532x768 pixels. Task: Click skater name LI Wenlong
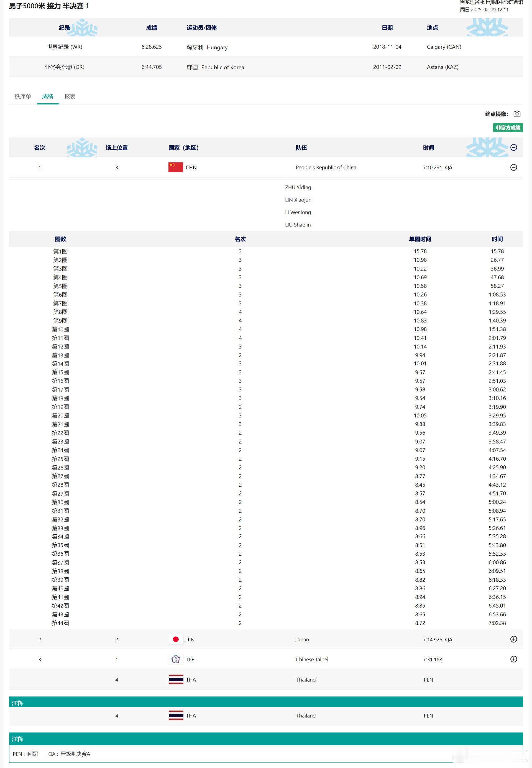298,212
